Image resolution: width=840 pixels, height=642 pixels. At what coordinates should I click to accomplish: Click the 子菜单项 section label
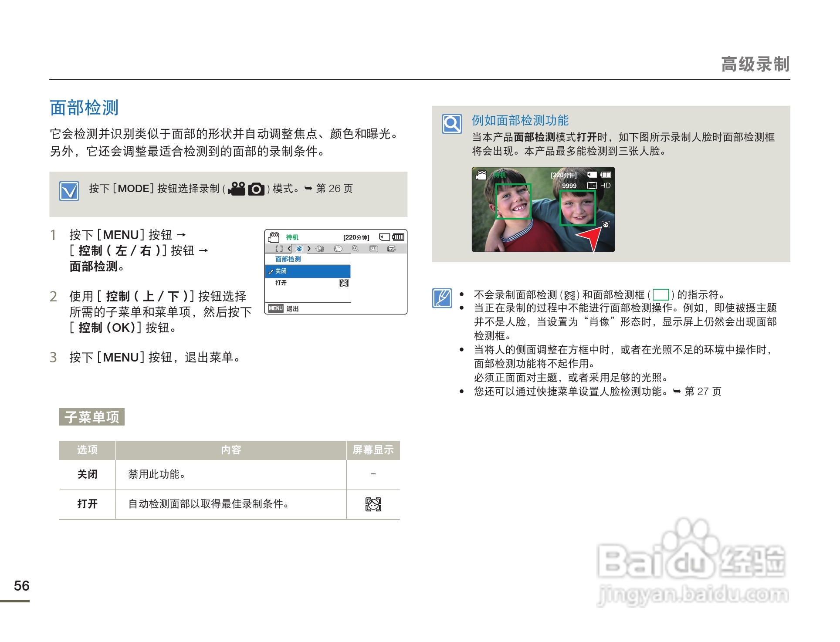(92, 417)
